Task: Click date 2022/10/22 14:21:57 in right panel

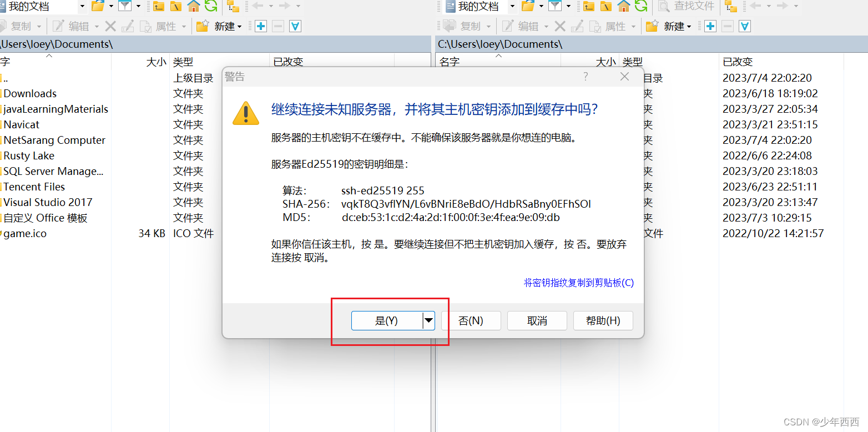Action: pyautogui.click(x=773, y=233)
